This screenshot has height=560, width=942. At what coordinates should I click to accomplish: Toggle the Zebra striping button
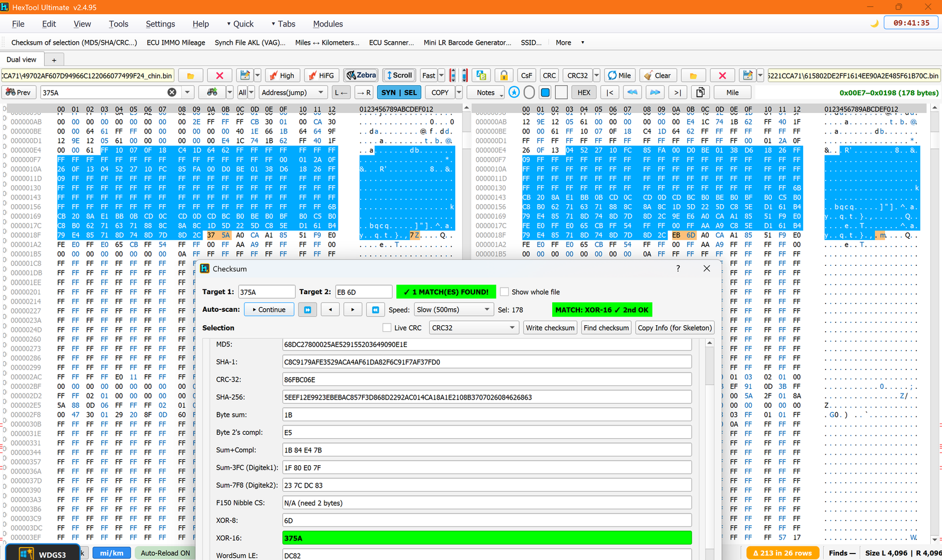tap(361, 75)
